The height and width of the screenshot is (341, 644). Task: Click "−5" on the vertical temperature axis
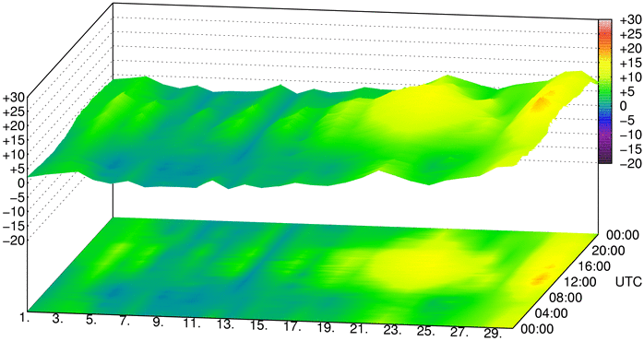tap(18, 197)
